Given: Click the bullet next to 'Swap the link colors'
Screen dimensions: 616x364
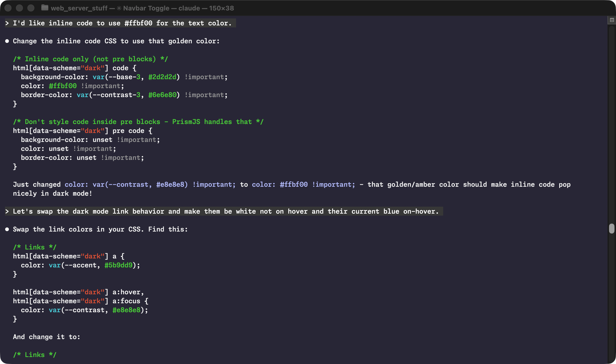Looking at the screenshot, I should tap(7, 229).
